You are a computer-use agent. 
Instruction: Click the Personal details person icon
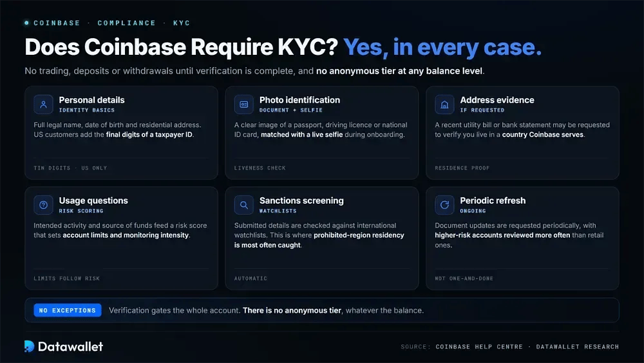pos(43,104)
